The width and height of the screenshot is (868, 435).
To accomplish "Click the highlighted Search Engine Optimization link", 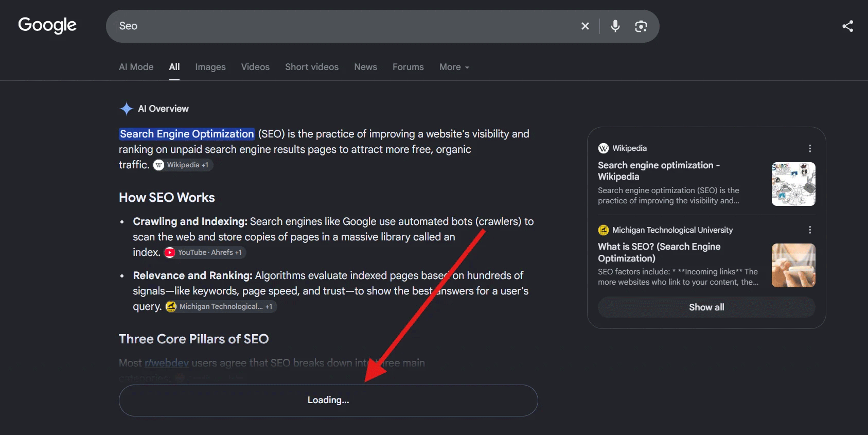I will [x=187, y=134].
